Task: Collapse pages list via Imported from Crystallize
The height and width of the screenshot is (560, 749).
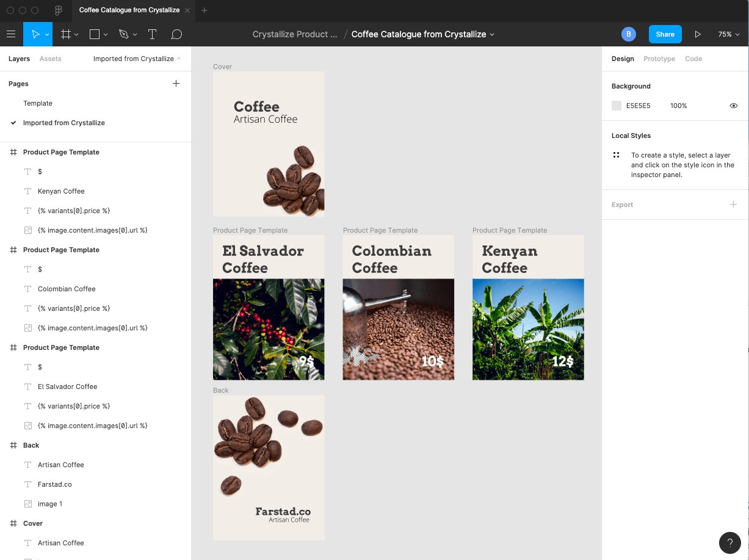Action: pyautogui.click(x=137, y=59)
